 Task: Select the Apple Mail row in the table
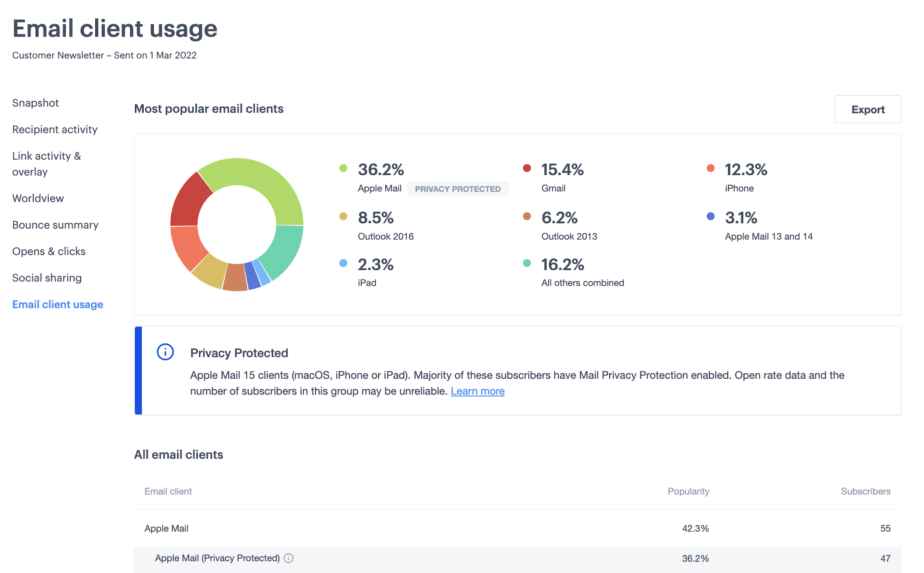click(166, 528)
